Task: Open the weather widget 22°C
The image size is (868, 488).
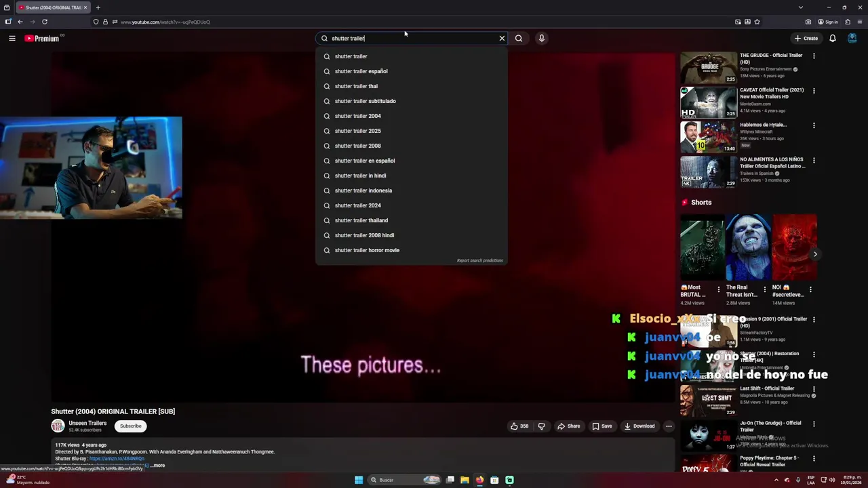Action: point(27,480)
